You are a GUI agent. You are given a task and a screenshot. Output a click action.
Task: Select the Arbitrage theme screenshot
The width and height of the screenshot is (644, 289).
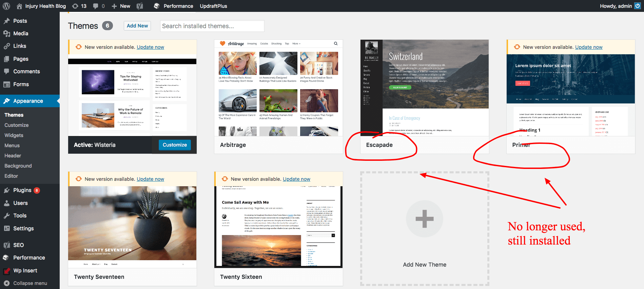pos(278,88)
